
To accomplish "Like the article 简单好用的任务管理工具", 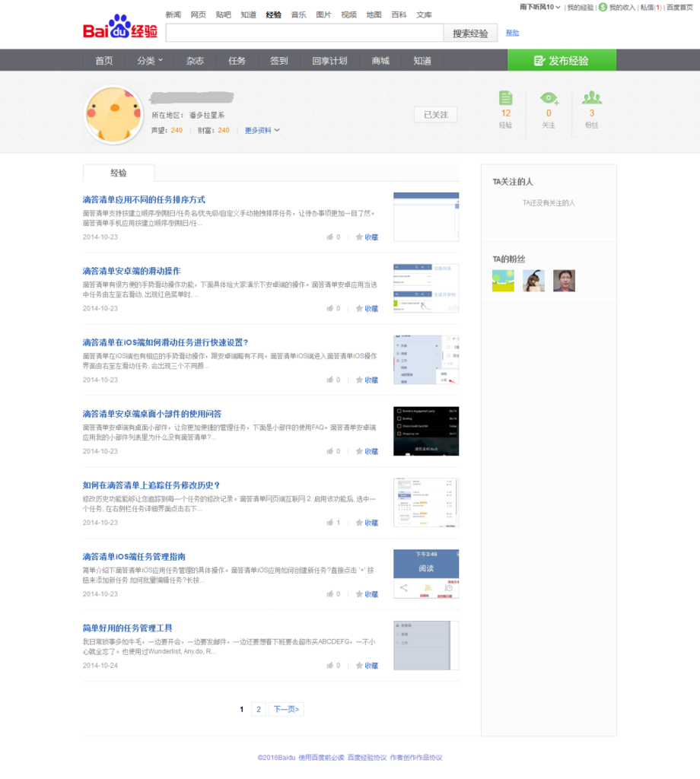I will click(x=330, y=666).
